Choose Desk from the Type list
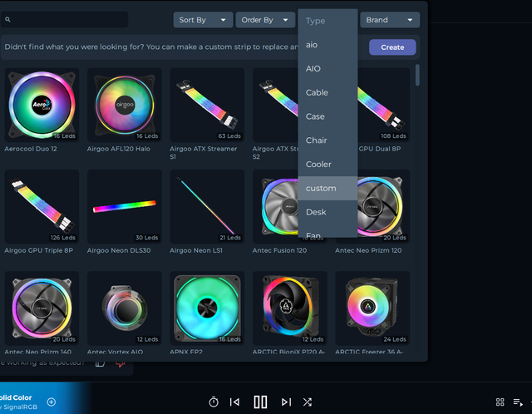Viewport: 532px width, 414px height. click(328, 212)
